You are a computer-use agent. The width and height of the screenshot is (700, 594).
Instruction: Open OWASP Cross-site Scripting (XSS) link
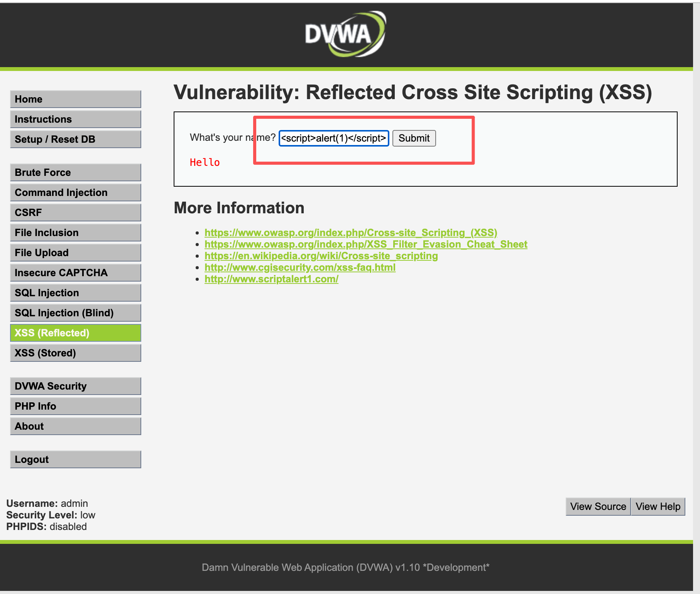click(351, 233)
